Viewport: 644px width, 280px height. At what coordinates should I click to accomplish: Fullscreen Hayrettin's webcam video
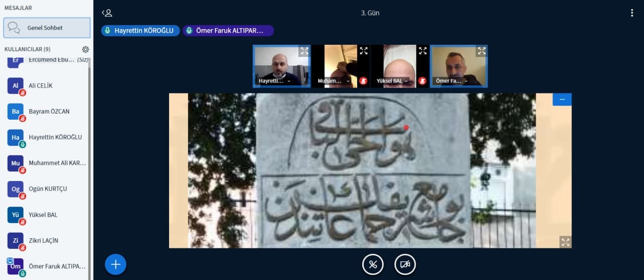304,51
